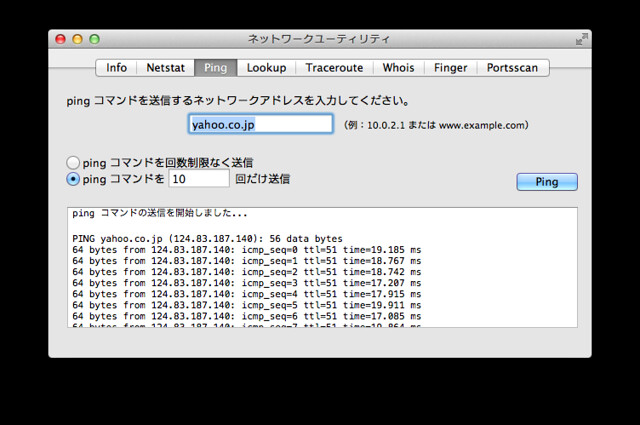Click the blue Ping button
This screenshot has height=425, width=640.
(x=547, y=182)
